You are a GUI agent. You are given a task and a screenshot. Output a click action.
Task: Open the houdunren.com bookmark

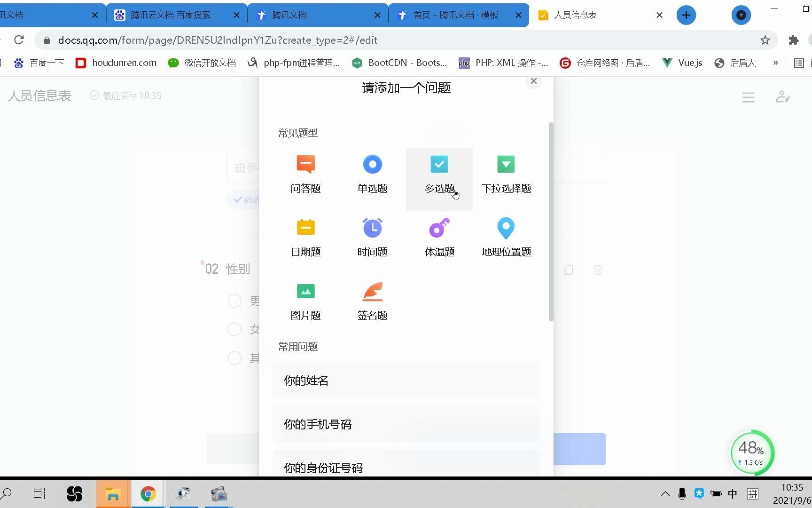pyautogui.click(x=116, y=63)
